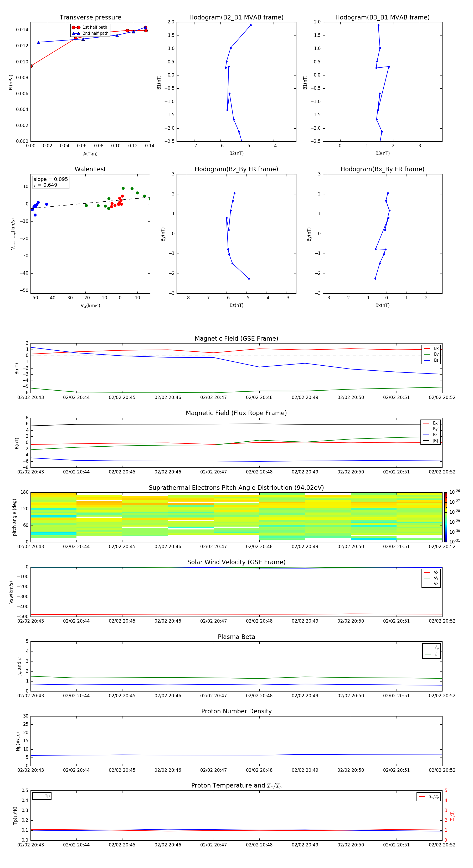473x868 pixels.
Task: Click the 'Vsw(km/s)' y-axis label
Action: [11, 592]
